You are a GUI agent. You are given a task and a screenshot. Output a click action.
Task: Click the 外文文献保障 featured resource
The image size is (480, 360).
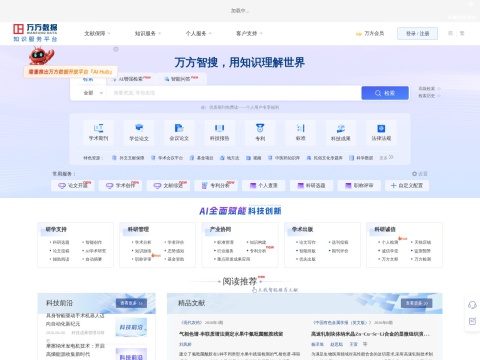tap(128, 158)
